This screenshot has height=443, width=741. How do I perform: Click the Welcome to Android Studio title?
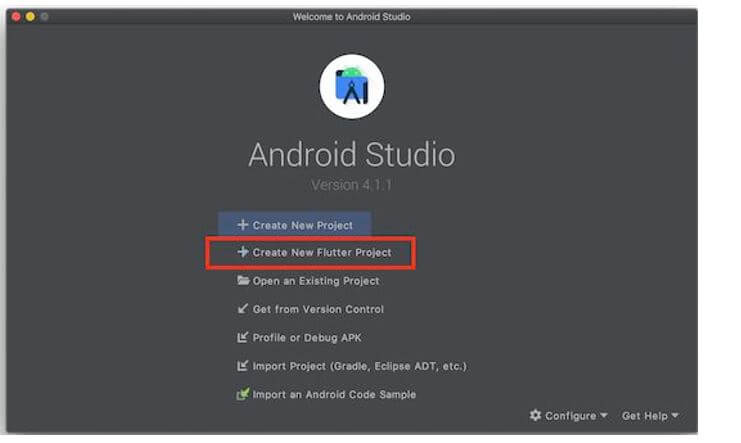[351, 17]
